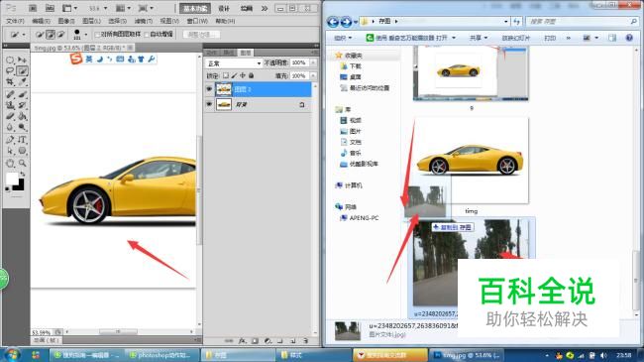This screenshot has height=362, width=644.
Task: Select the Clone Stamp tool
Action: pos(10,105)
